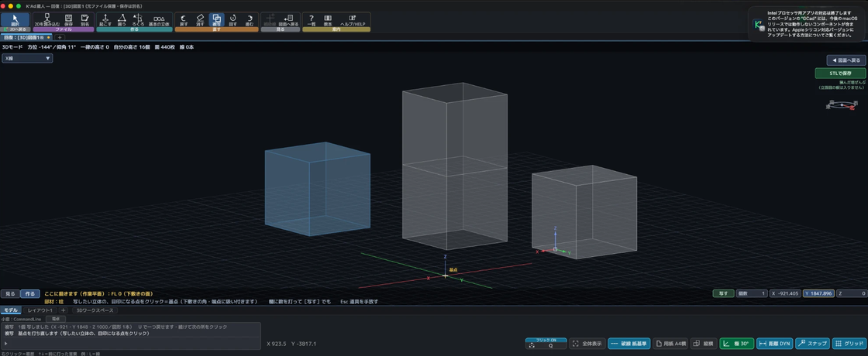Toggle the フリック ON indicator
This screenshot has width=868, height=356.
coord(546,340)
